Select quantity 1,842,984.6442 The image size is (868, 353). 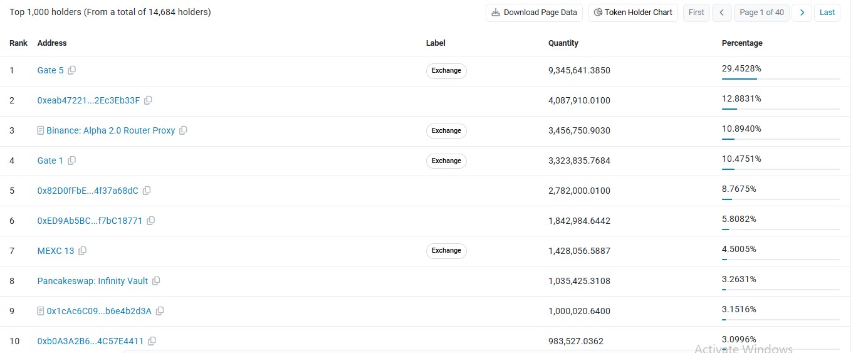579,221
